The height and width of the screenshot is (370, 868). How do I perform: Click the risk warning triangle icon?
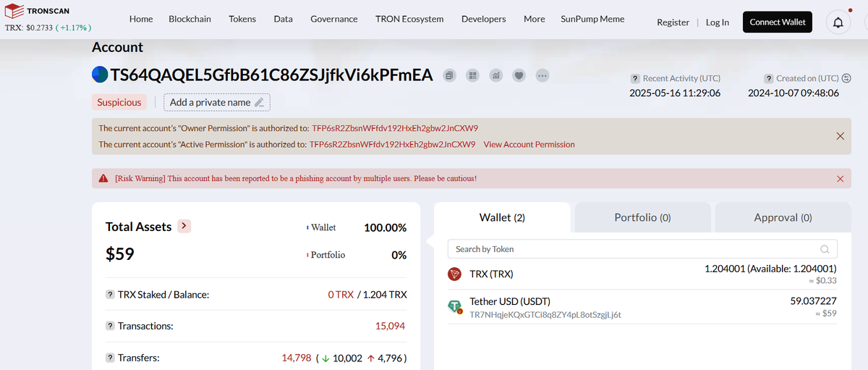point(104,178)
